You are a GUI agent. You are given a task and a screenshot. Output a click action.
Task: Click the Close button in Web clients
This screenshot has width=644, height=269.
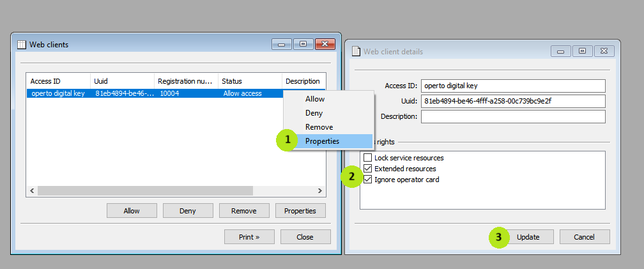click(x=305, y=237)
